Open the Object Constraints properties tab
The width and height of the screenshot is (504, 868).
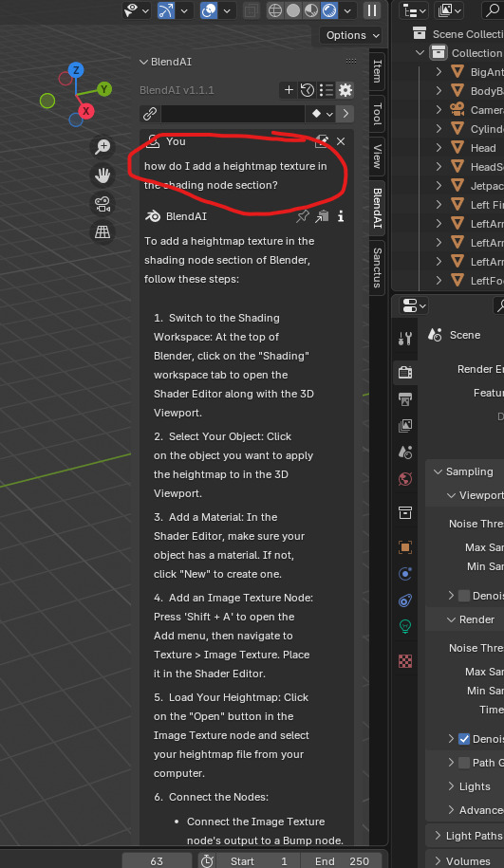click(405, 600)
